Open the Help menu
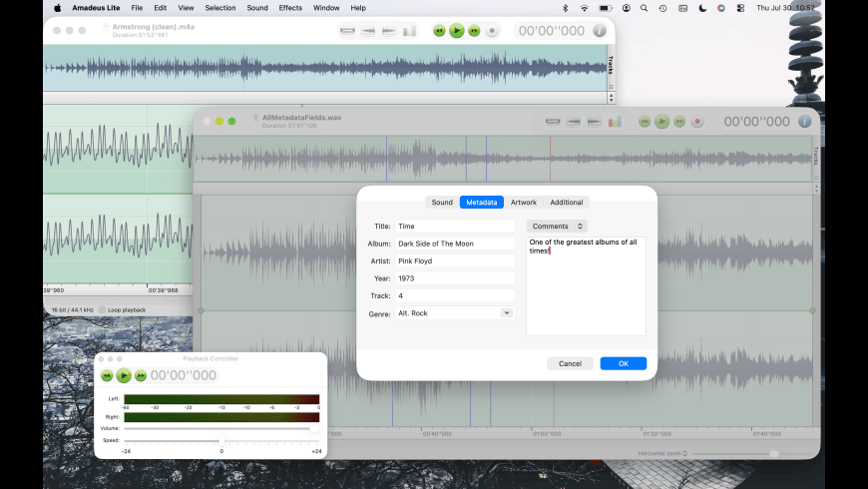 pos(358,8)
